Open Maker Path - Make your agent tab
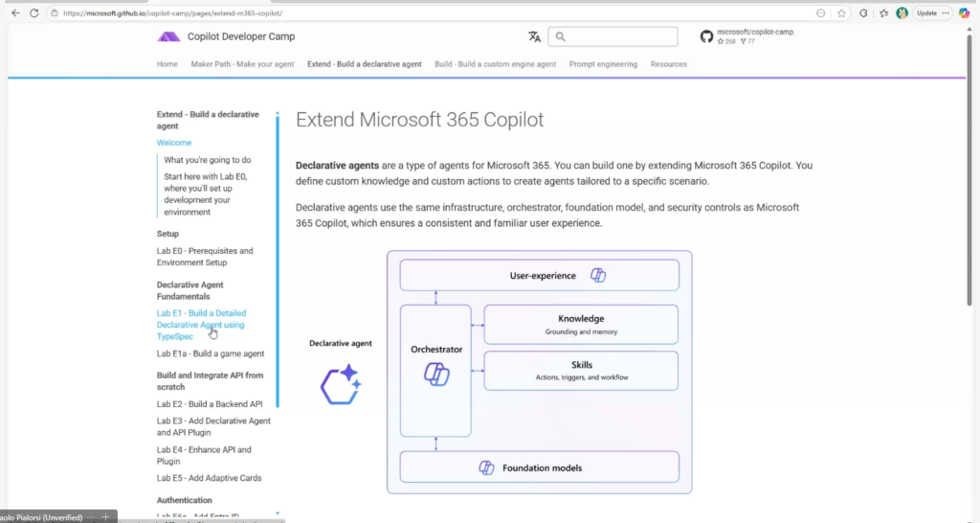The height and width of the screenshot is (523, 980). 242,64
